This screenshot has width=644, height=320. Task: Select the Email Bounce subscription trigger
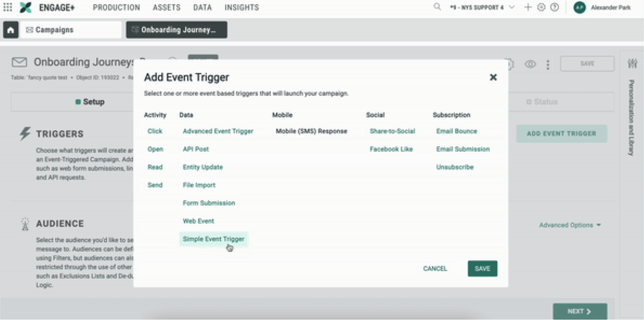(456, 131)
